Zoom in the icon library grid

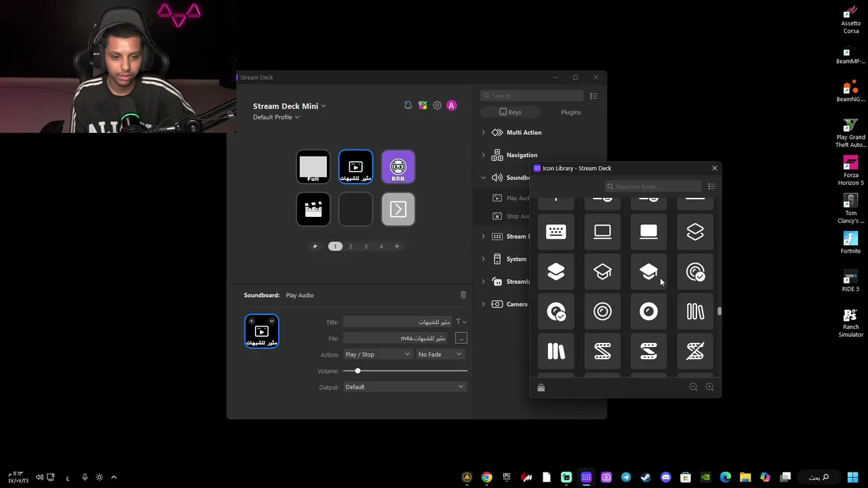pyautogui.click(x=709, y=387)
